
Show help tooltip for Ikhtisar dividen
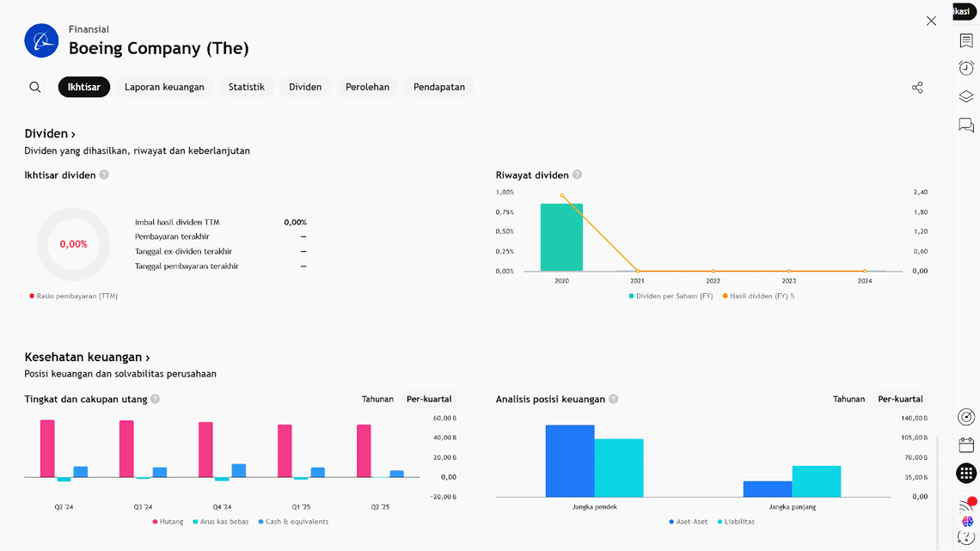104,174
